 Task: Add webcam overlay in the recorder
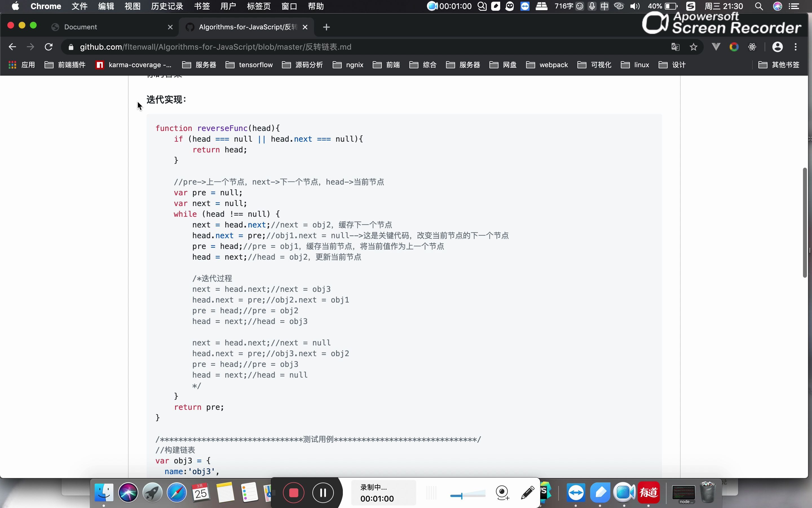(x=502, y=493)
